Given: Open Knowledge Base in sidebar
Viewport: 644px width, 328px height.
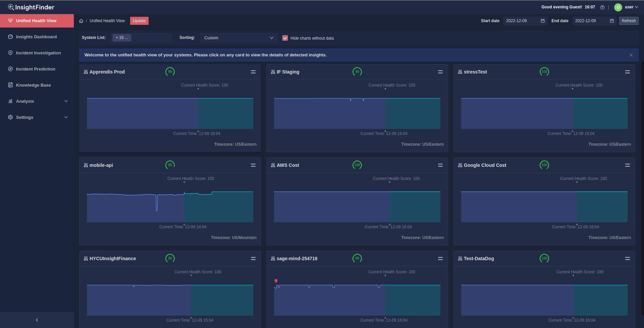Looking at the screenshot, I should coord(37,85).
